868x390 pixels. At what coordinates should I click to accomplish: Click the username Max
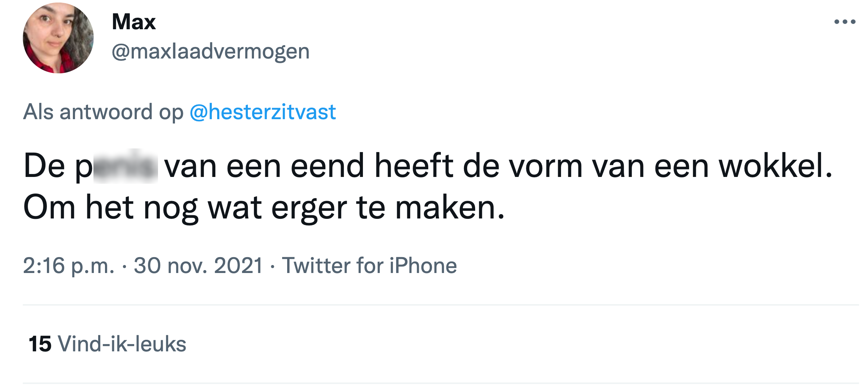tap(133, 22)
